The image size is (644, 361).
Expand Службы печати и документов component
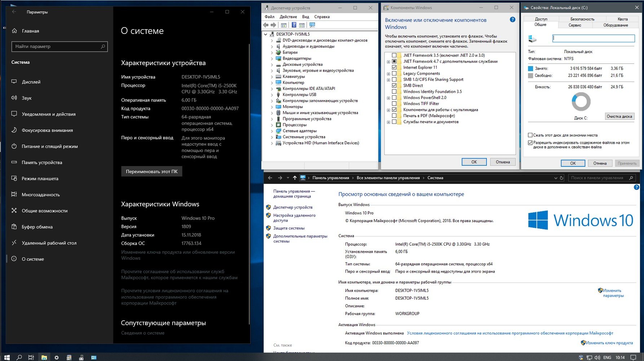point(388,122)
